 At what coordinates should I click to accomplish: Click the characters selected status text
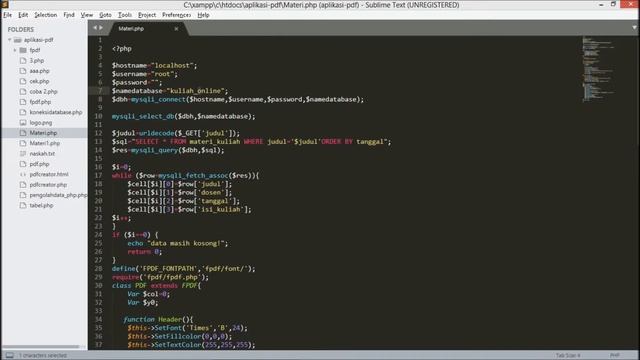[43, 355]
